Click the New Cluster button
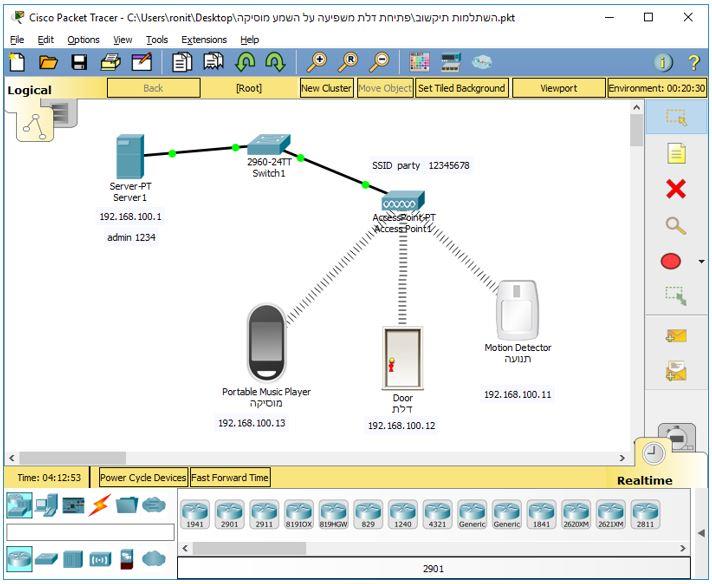 [326, 88]
